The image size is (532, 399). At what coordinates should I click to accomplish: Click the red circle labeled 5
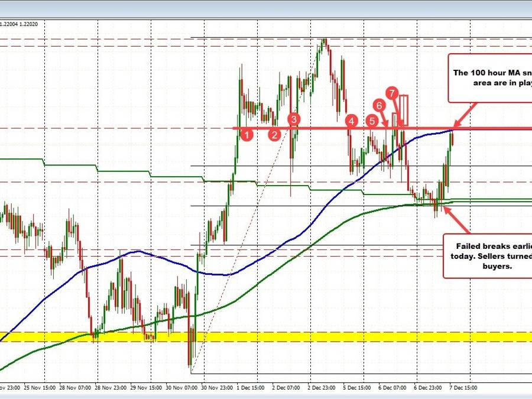coord(372,121)
